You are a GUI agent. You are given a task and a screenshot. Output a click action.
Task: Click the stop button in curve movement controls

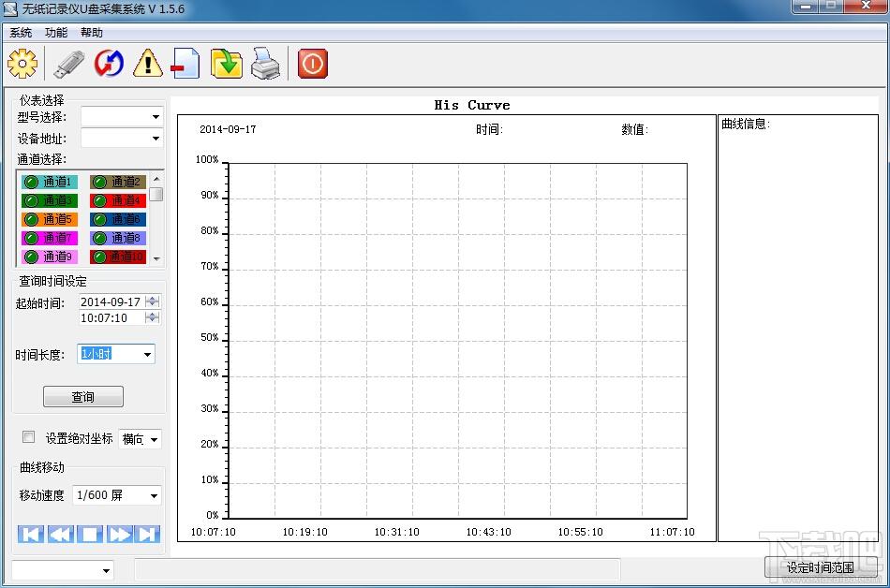coord(89,534)
